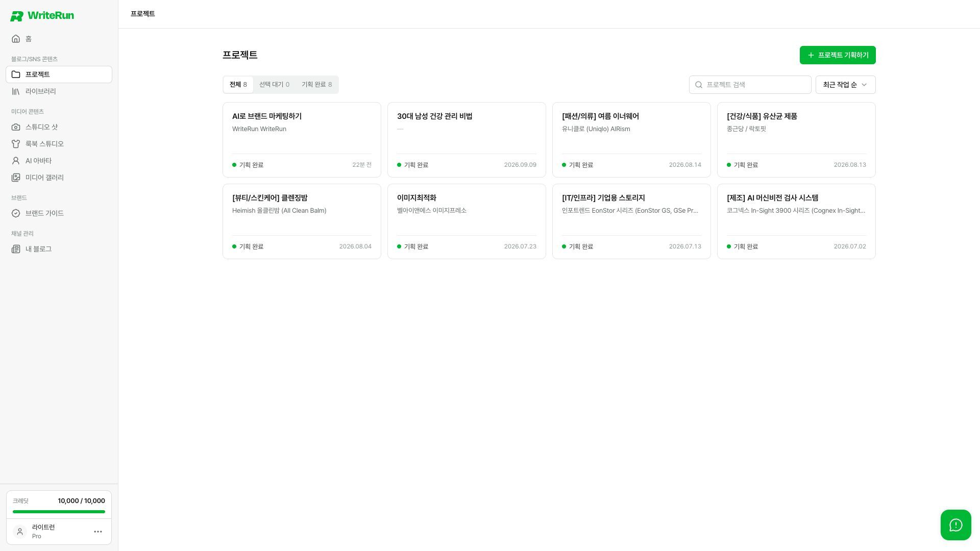980x551 pixels.
Task: Click the WriteRun logo icon
Action: (17, 16)
